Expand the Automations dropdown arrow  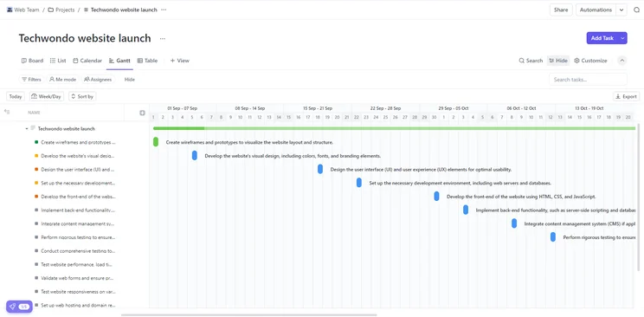coord(621,10)
